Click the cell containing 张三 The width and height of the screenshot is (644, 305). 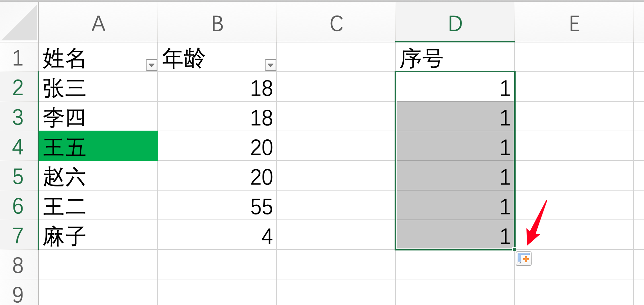(98, 87)
